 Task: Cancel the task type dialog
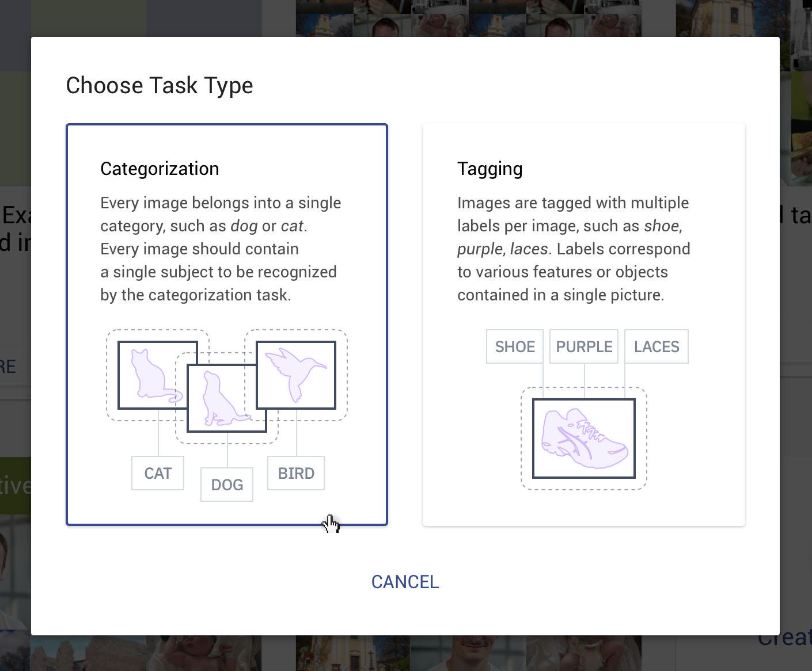pos(405,582)
